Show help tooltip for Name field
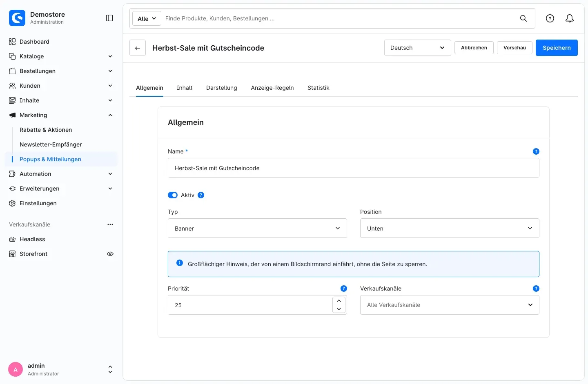 536,151
